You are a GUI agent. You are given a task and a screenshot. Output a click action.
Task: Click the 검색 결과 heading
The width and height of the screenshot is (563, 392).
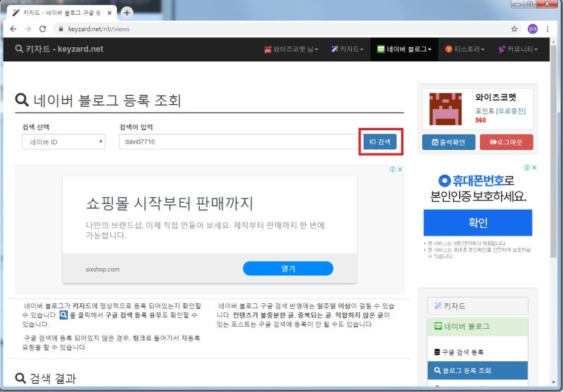pos(46,378)
